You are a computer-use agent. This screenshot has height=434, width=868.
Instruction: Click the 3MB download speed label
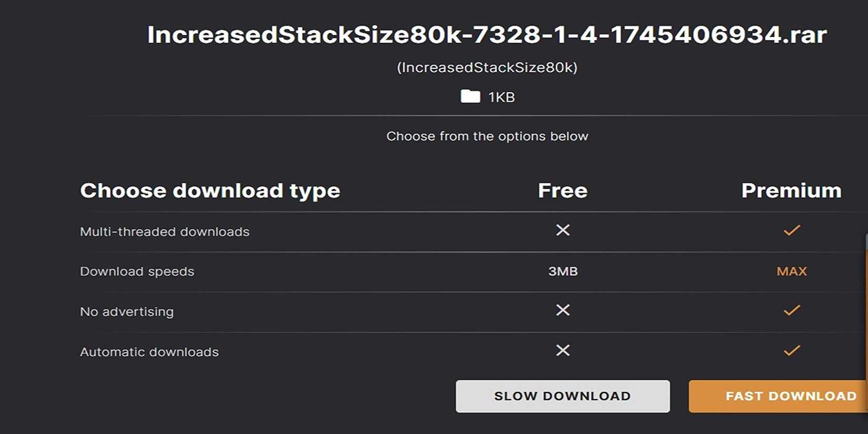pos(563,271)
